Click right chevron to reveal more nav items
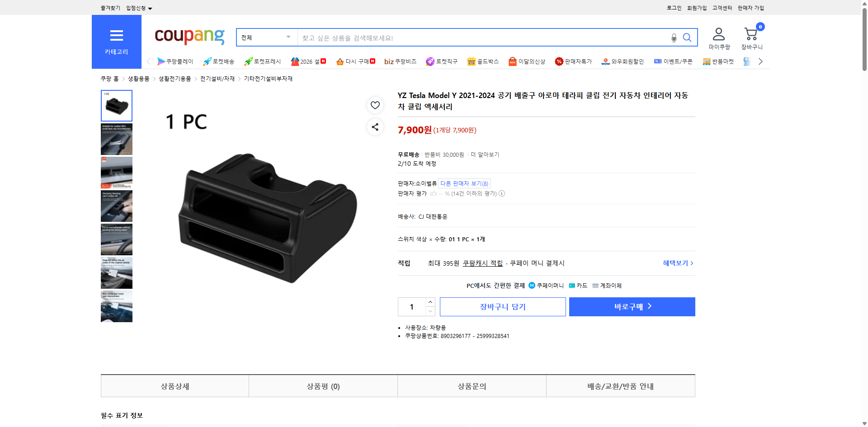 pyautogui.click(x=761, y=61)
